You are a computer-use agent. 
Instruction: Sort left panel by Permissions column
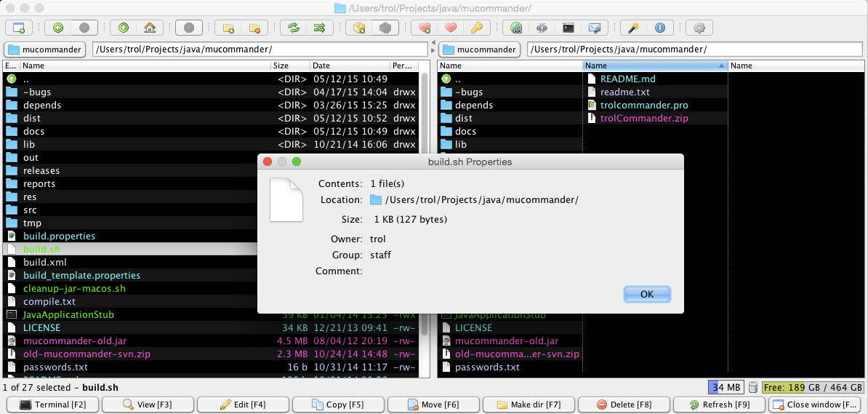[404, 65]
